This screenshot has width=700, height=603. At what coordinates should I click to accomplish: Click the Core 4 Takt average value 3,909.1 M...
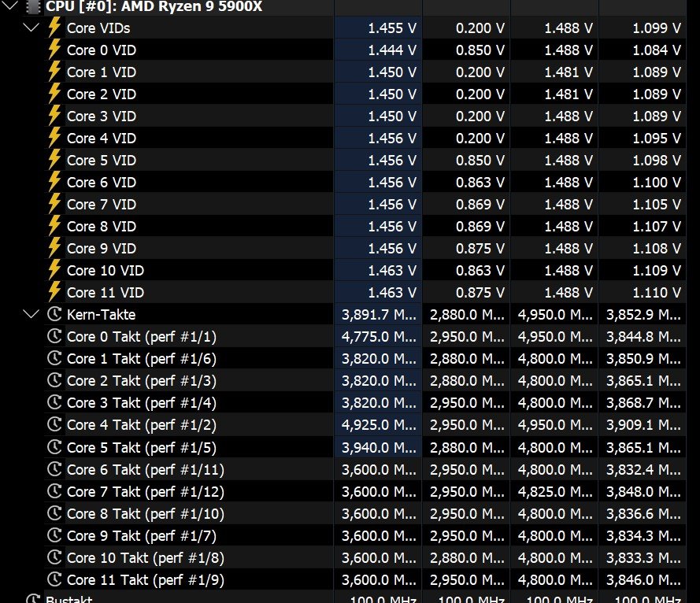pyautogui.click(x=643, y=425)
